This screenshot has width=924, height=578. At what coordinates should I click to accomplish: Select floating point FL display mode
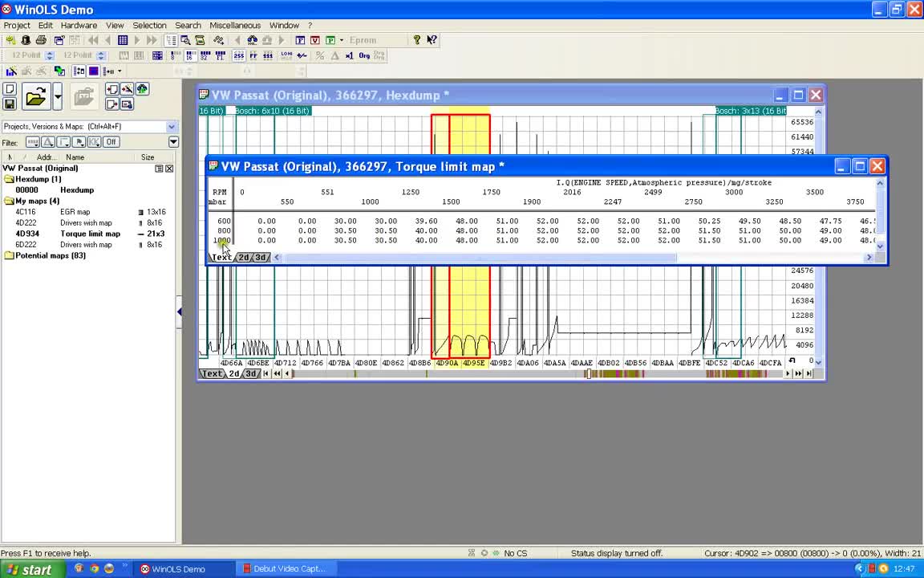point(221,55)
